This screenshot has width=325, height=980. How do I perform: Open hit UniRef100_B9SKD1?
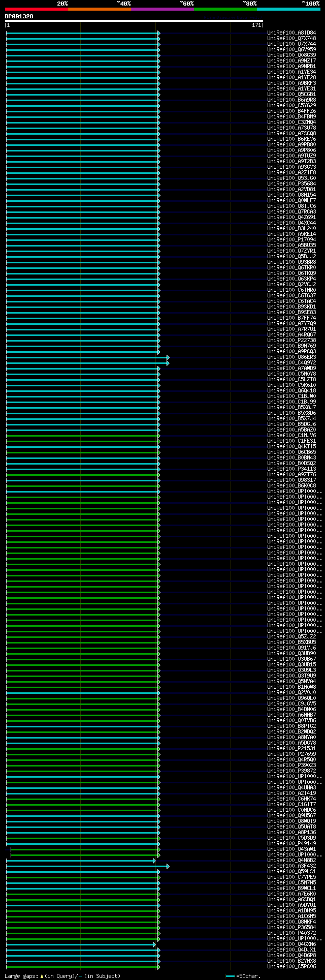[291, 307]
